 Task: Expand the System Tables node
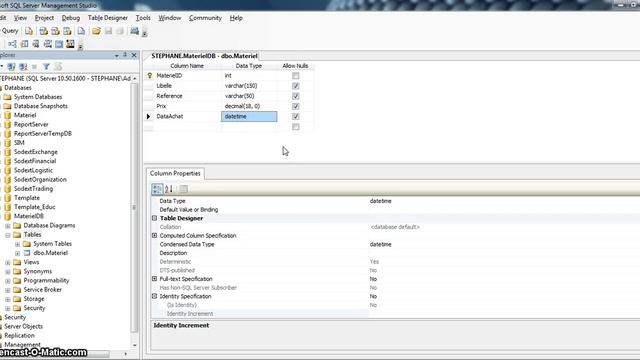click(x=18, y=244)
